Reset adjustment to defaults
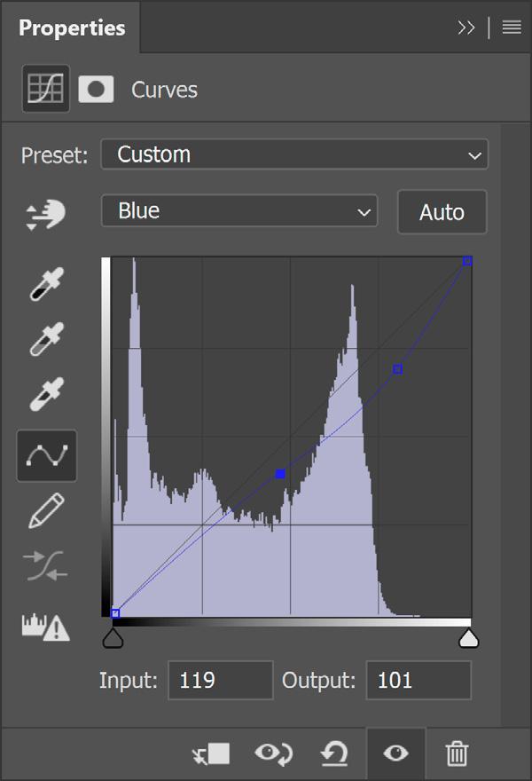The image size is (532, 781). pos(334,753)
